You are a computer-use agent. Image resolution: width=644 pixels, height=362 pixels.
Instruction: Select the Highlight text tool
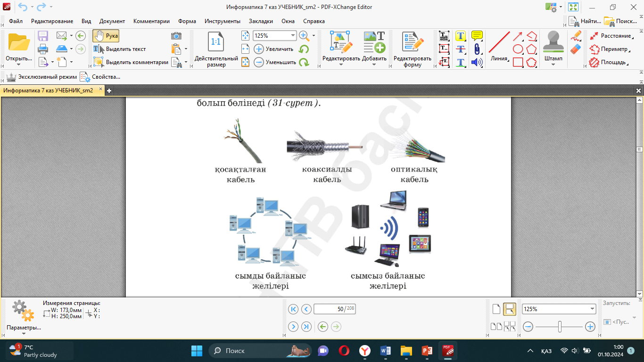[461, 36]
